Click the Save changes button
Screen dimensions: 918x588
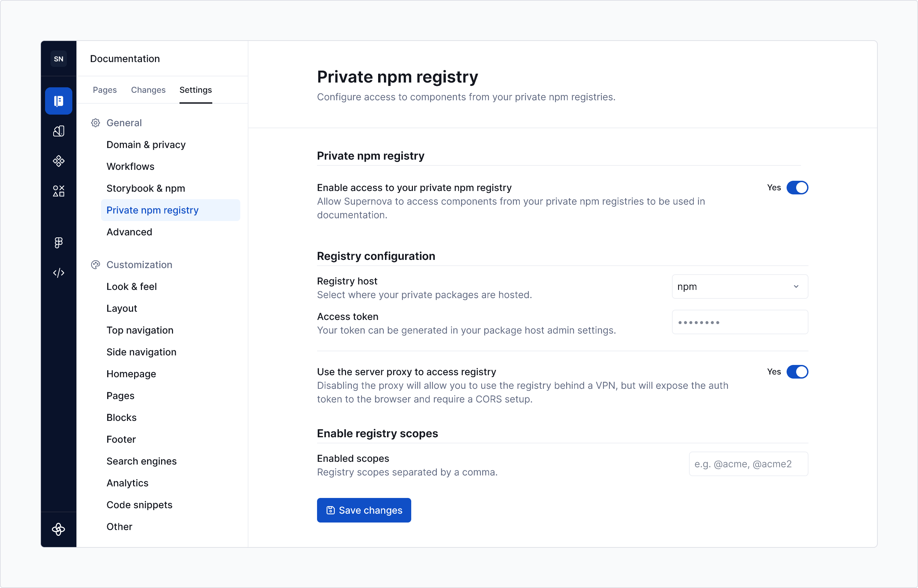364,510
